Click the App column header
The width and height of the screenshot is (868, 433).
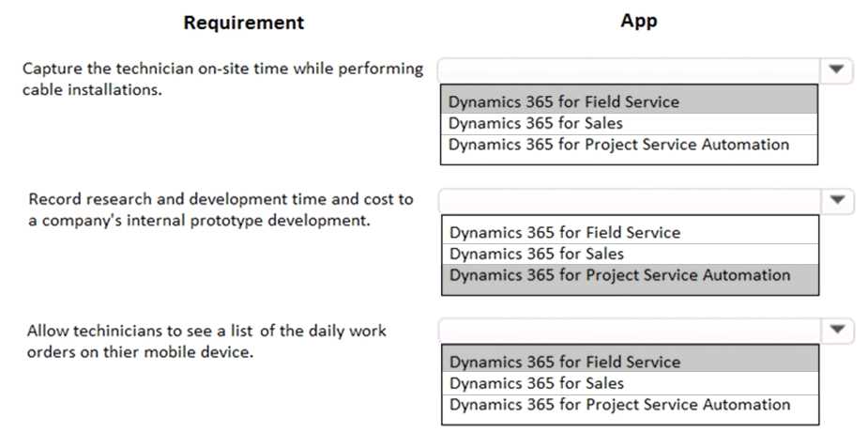click(639, 21)
